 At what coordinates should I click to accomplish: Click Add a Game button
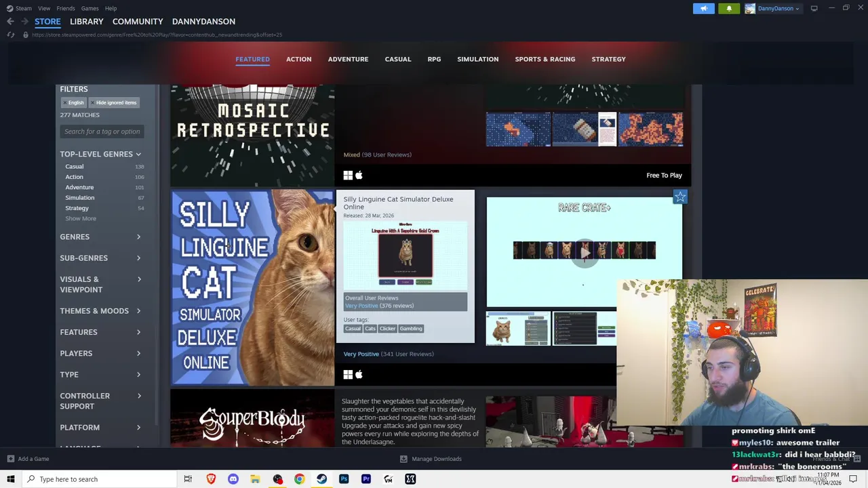(28, 459)
